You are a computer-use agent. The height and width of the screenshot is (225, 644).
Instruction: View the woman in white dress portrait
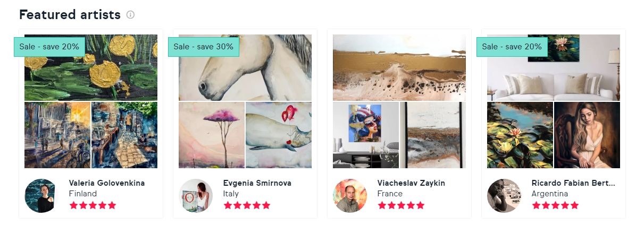pos(587,135)
